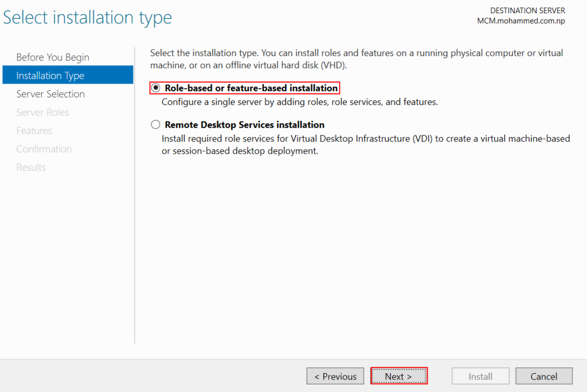
Task: Click the bold Role-based or feature-based installation label
Action: [x=251, y=88]
